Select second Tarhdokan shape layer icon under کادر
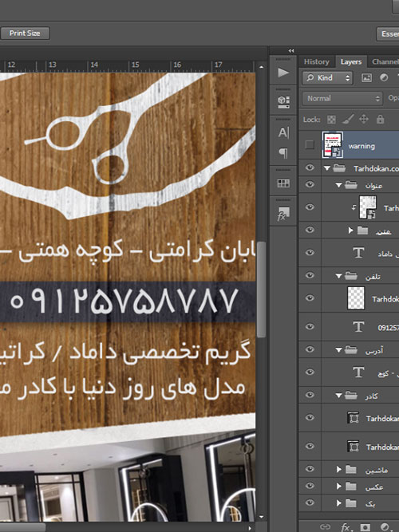Image resolution: width=399 pixels, height=532 pixels. point(354,446)
